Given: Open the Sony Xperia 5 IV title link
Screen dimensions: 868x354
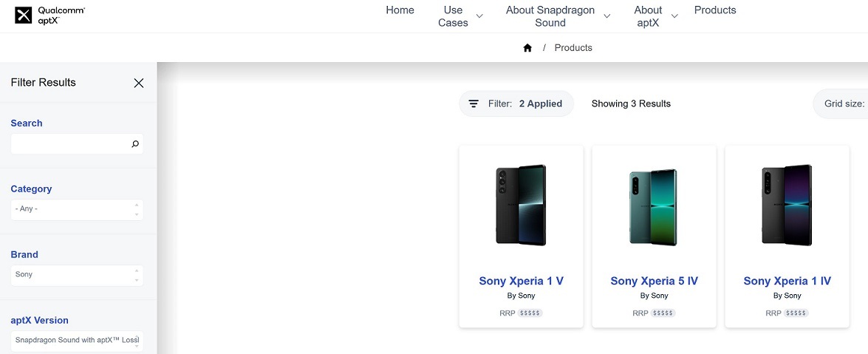Looking at the screenshot, I should pos(654,281).
